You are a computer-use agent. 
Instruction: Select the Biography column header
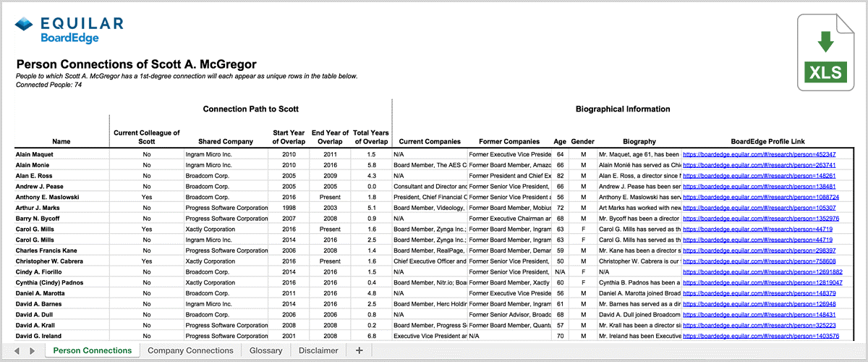point(639,142)
